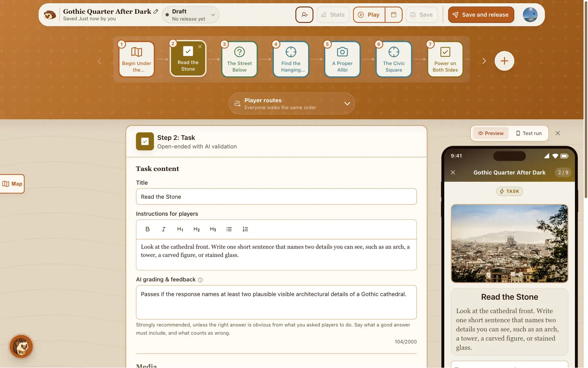This screenshot has height=368, width=588.
Task: Click the instructions for players text area
Action: click(276, 254)
